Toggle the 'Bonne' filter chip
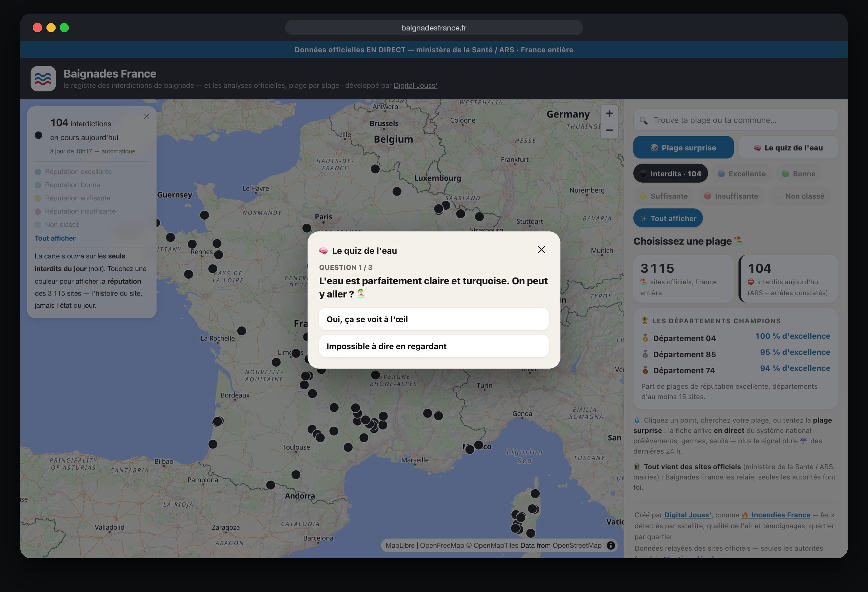 [x=798, y=173]
